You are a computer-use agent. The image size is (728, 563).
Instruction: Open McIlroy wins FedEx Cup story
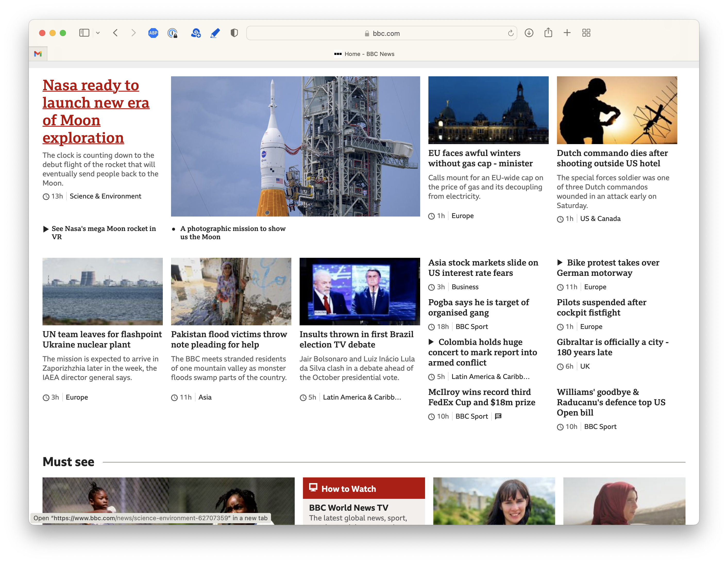click(482, 397)
